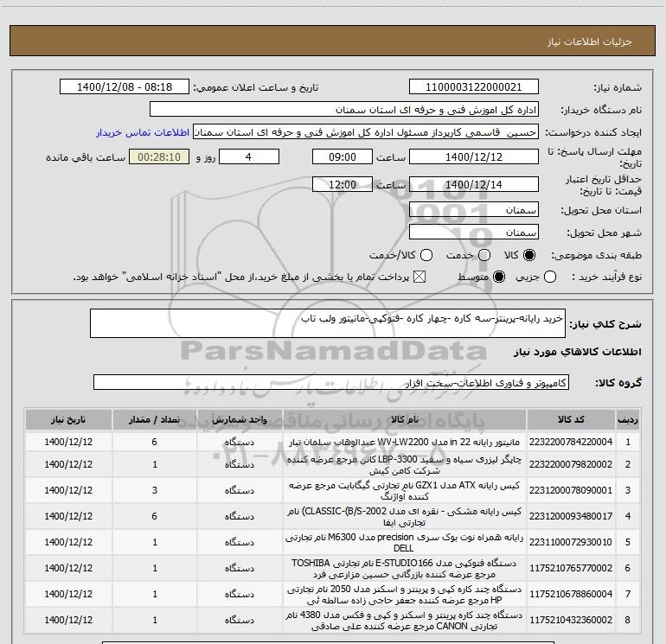
Task: Click product code 2231200093480017
Action: coord(571,516)
